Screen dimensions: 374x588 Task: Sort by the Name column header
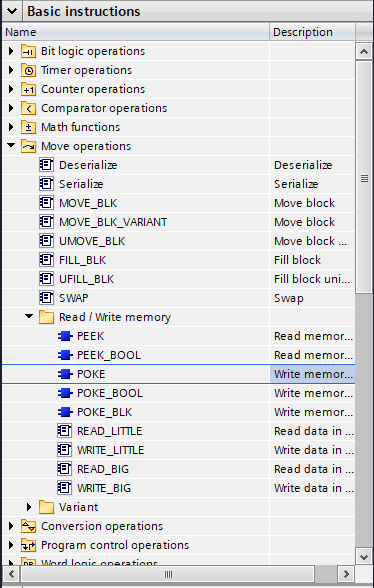pyautogui.click(x=136, y=32)
